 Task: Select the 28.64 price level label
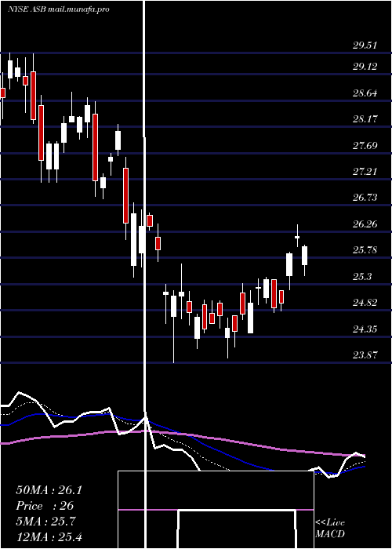tap(365, 93)
